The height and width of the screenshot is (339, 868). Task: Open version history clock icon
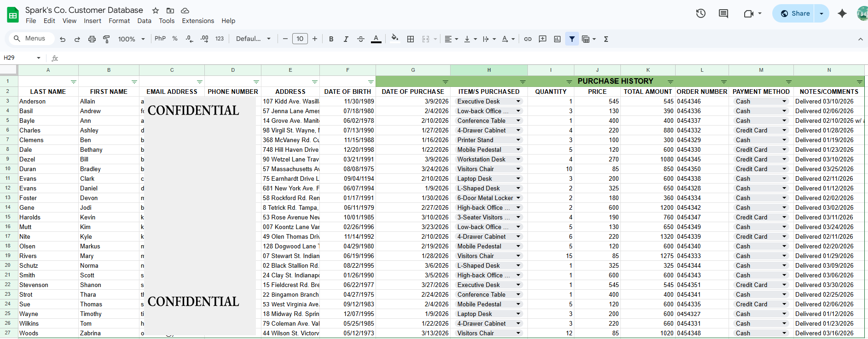tap(700, 13)
